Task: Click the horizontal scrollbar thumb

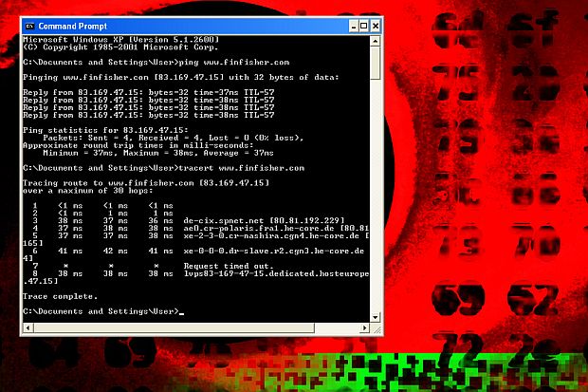Action: (174, 327)
